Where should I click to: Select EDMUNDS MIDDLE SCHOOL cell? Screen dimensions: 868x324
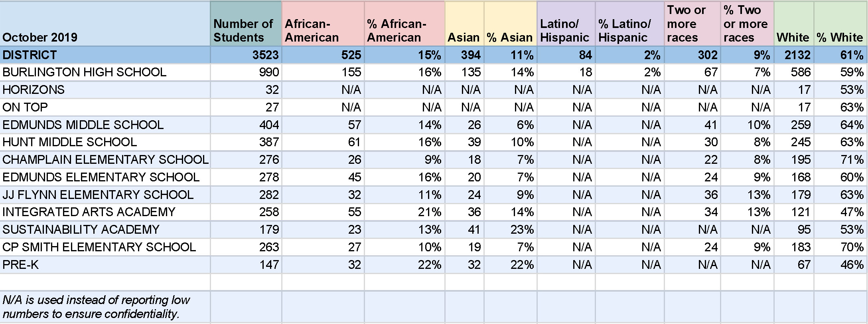pos(105,125)
